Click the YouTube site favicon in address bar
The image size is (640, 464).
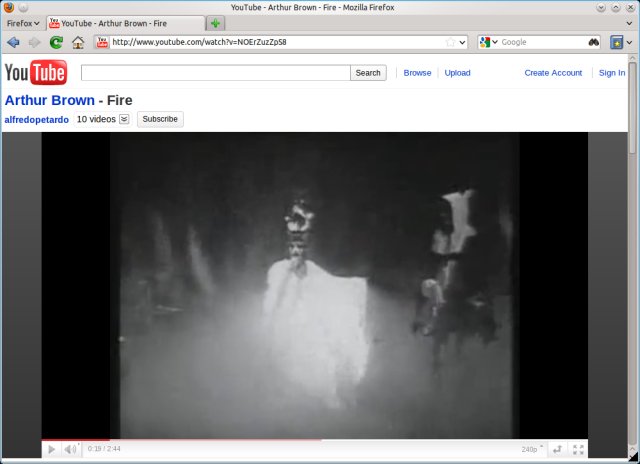coord(102,42)
